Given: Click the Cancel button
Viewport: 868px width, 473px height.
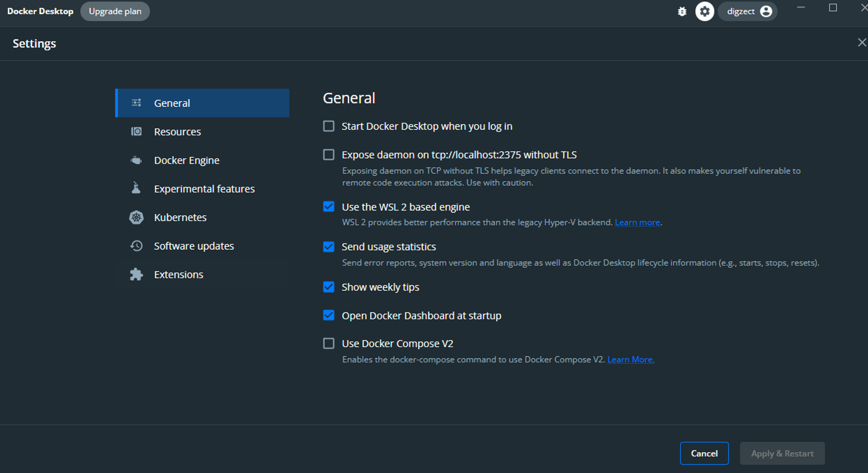Looking at the screenshot, I should pyautogui.click(x=704, y=453).
